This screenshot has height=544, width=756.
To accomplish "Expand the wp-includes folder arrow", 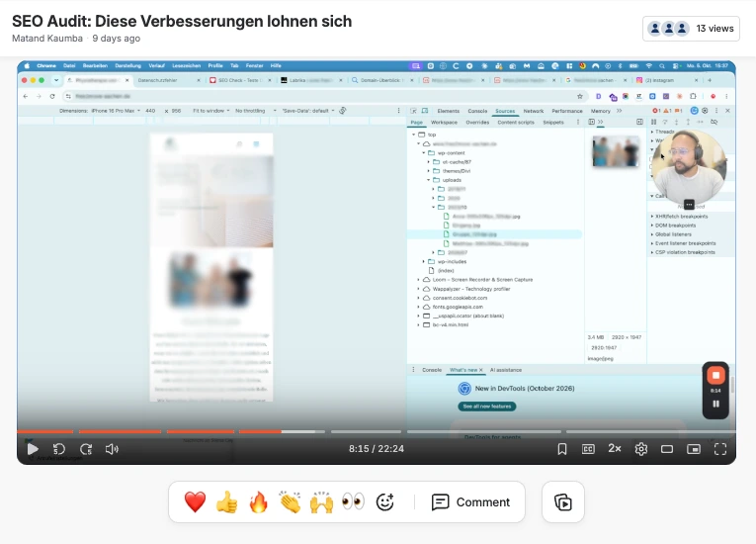I will tap(424, 262).
